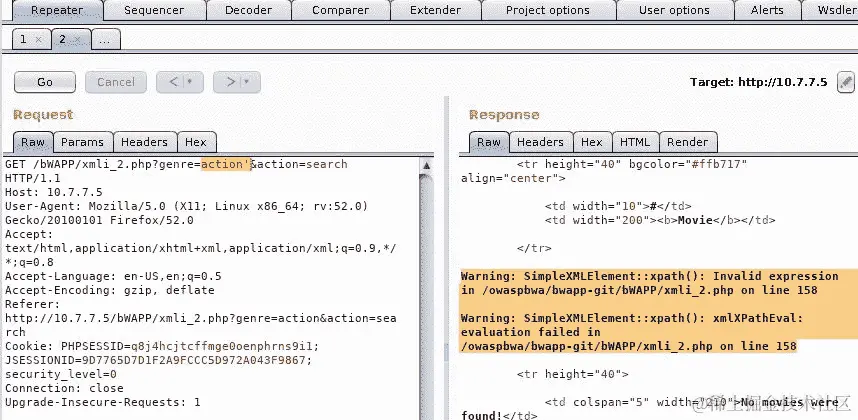This screenshot has height=420, width=858.
Task: Click the Host: 10.7.7.5 header line
Action: (x=54, y=192)
